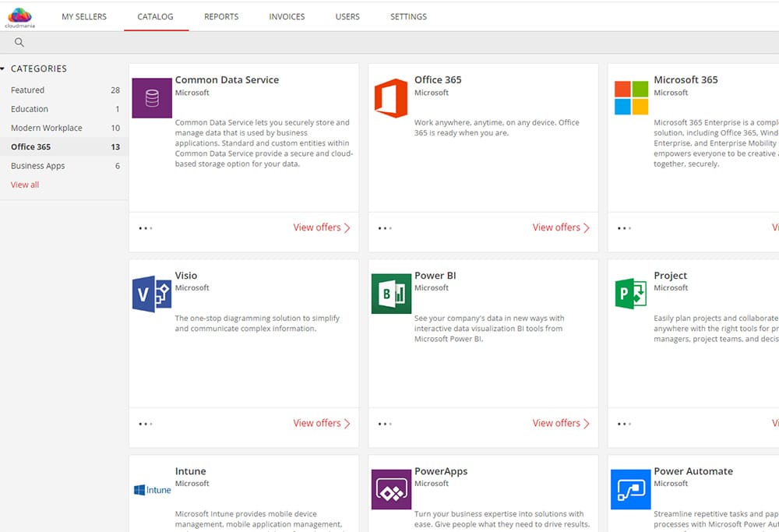
Task: Click the Visio product icon
Action: [x=152, y=294]
